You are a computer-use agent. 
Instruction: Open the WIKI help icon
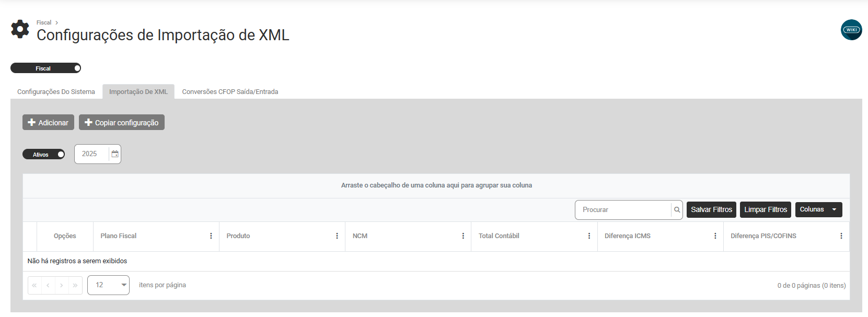click(x=851, y=30)
